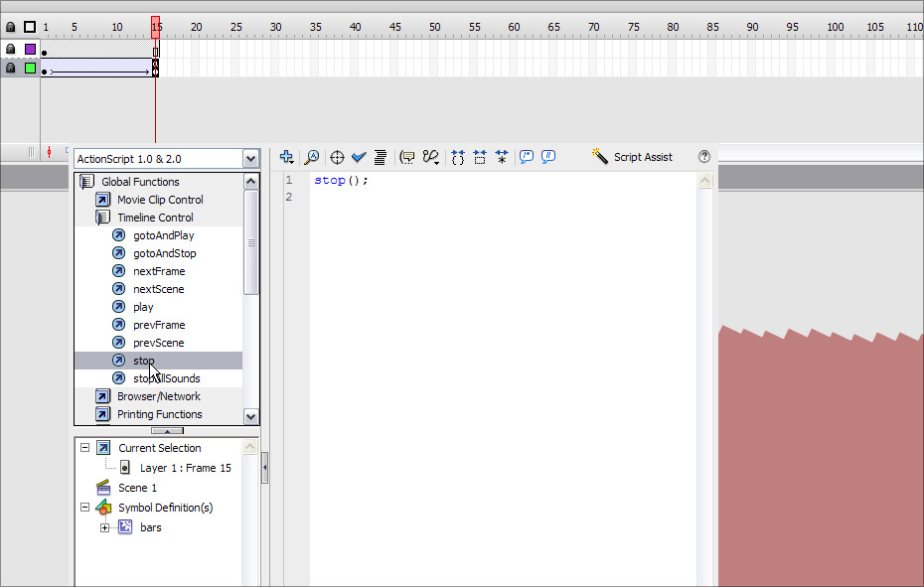Click the Add new item to script button
Image resolution: width=924 pixels, height=587 pixels.
tap(287, 157)
